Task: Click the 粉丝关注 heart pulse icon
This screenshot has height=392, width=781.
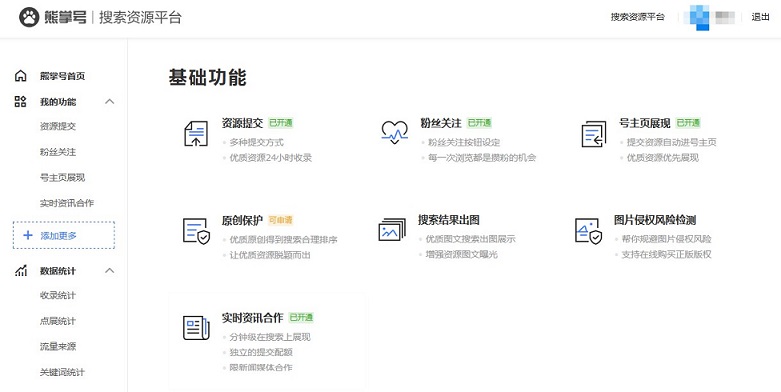Action: pyautogui.click(x=394, y=132)
